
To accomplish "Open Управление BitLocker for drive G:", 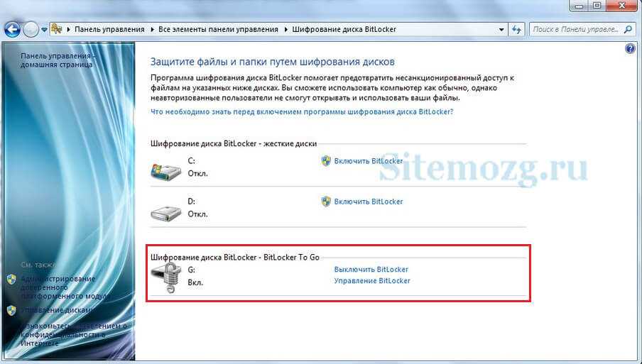I will tap(371, 281).
